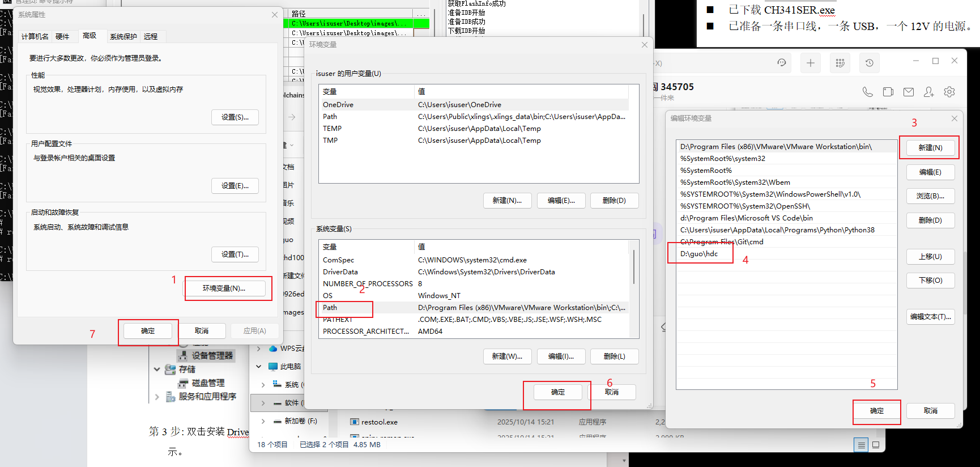This screenshot has height=467, width=980.
Task: Open the dial pad icon in chat window
Action: (840, 63)
